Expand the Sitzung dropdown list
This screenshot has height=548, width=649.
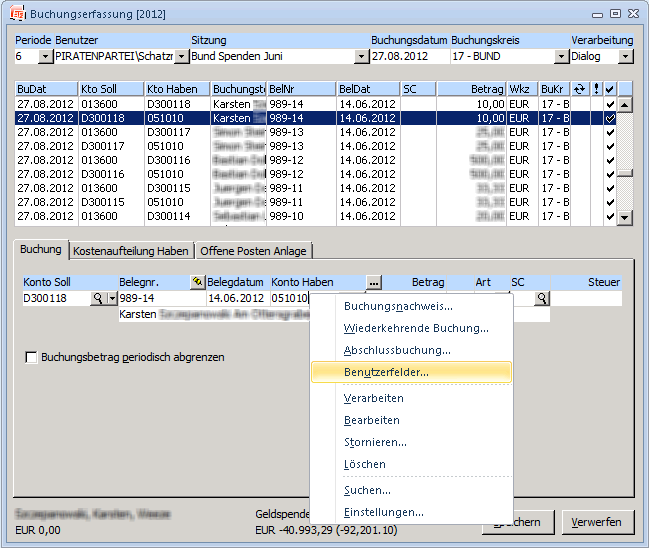(x=361, y=57)
